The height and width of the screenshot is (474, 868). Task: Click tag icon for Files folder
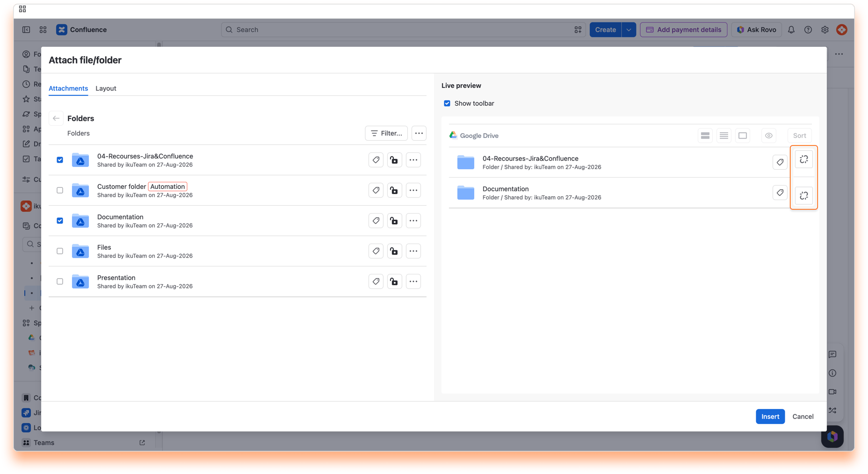(376, 251)
